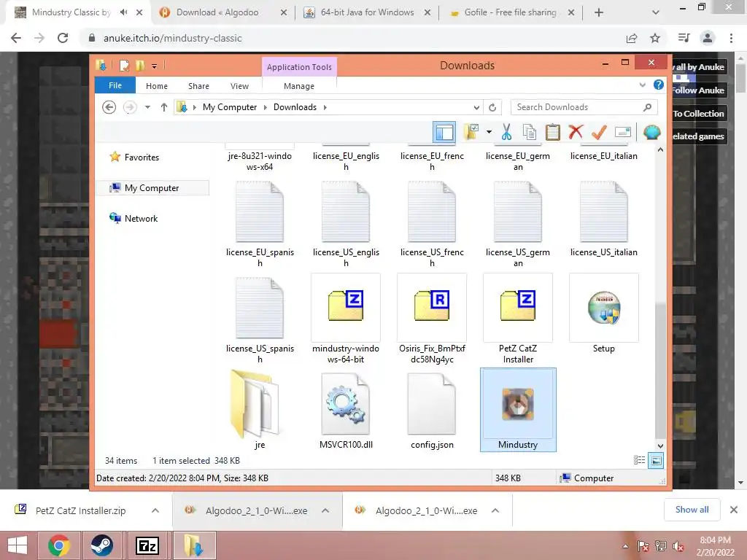Click the blue shell globe icon
This screenshot has width=747, height=560.
651,132
